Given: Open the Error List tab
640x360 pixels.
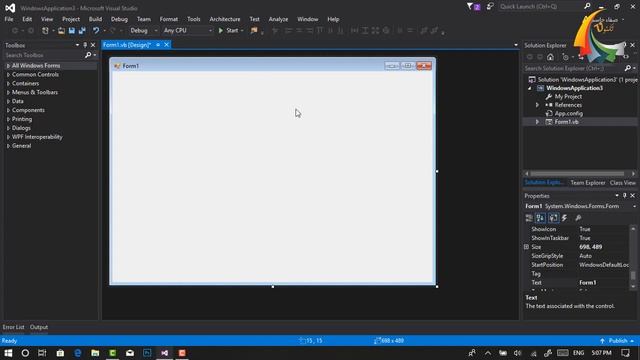Looking at the screenshot, I should tap(13, 327).
